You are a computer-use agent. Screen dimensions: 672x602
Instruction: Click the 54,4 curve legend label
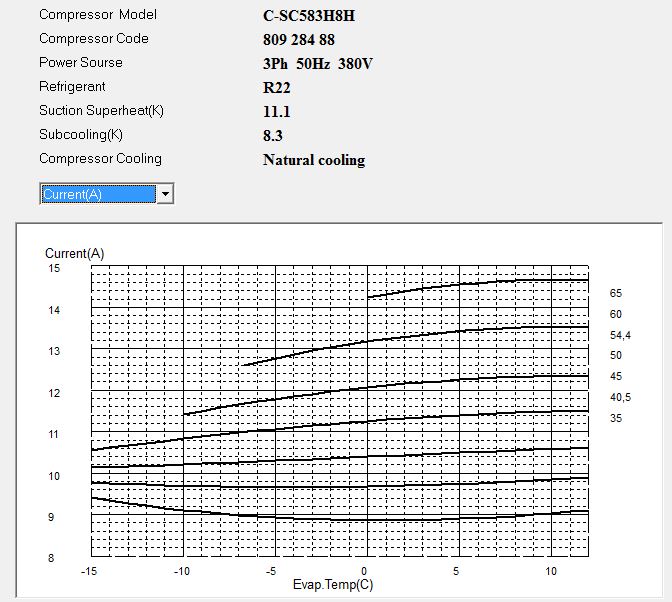pos(620,335)
